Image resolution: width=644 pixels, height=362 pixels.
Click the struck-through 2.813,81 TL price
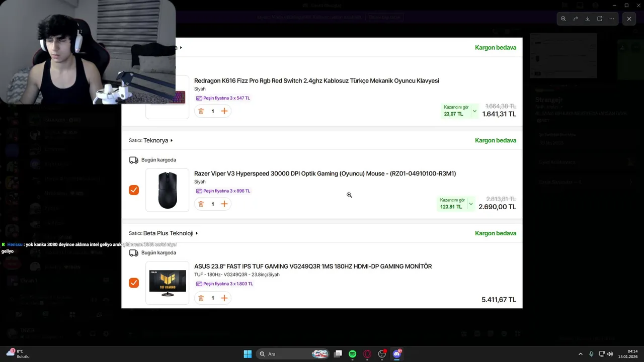coord(501,199)
